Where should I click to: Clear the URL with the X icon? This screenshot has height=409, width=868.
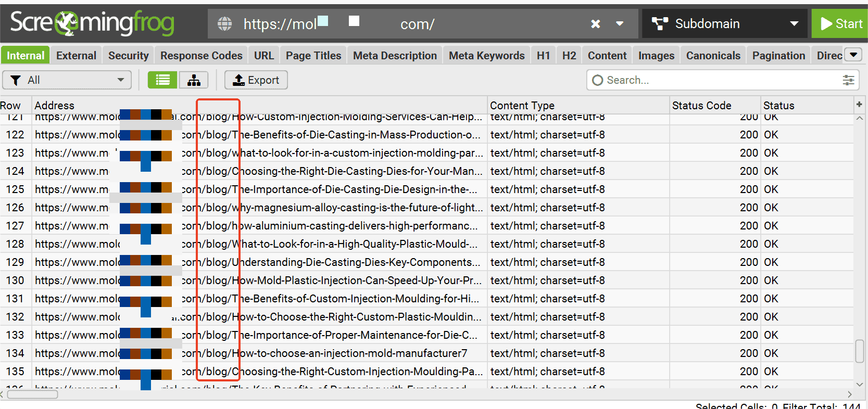click(596, 24)
